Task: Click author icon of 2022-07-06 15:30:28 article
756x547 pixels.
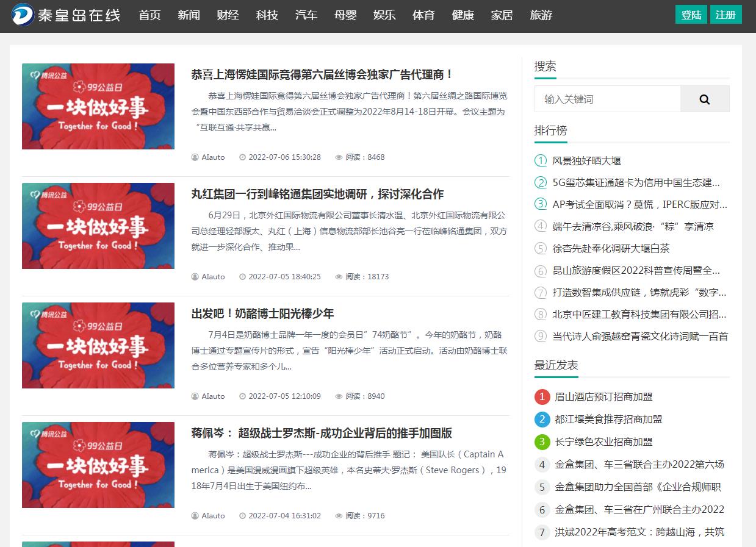Action: point(195,157)
